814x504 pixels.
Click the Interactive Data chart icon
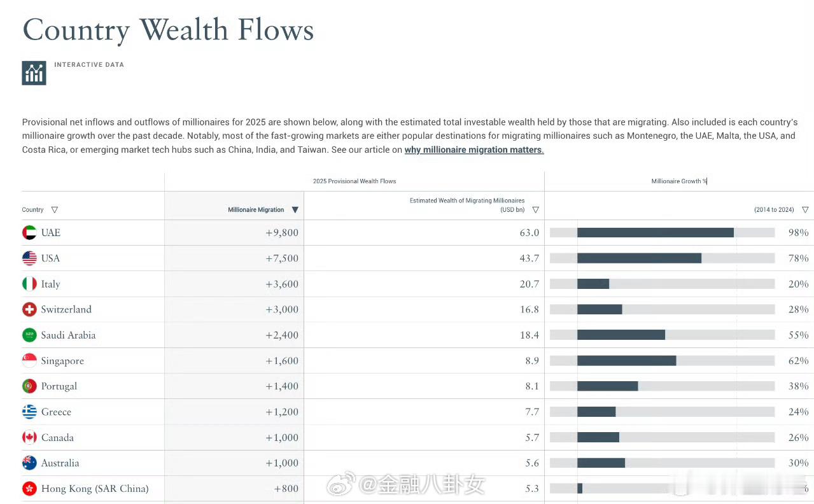(34, 73)
